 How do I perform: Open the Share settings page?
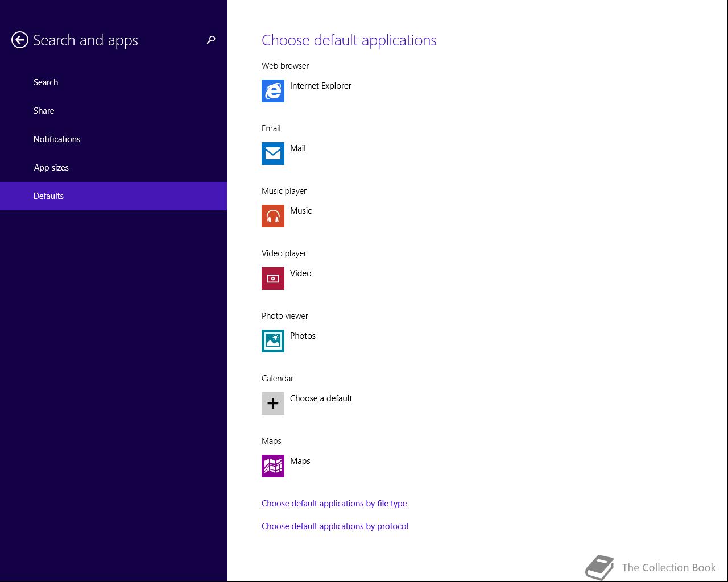113,111
